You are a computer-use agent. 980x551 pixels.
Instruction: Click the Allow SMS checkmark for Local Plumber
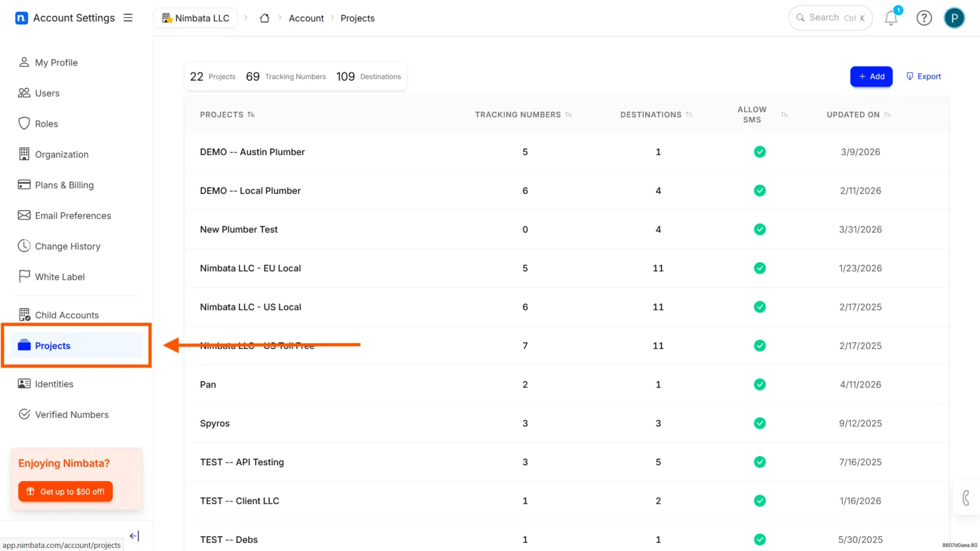click(x=759, y=190)
